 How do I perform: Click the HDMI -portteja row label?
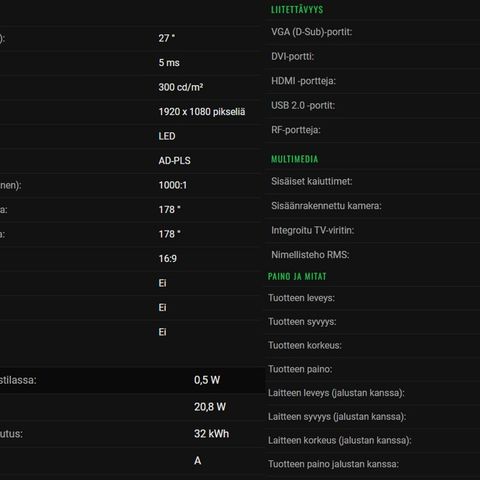[x=303, y=81]
